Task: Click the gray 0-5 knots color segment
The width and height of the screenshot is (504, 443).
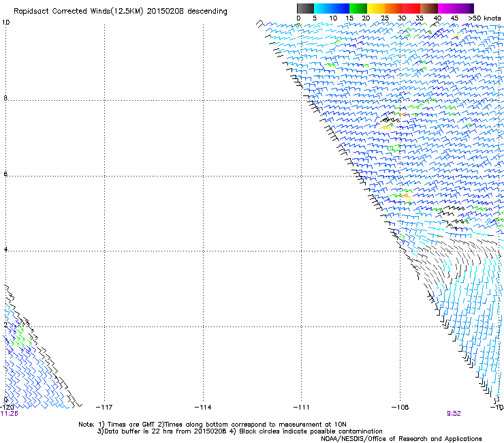Action: pos(305,8)
